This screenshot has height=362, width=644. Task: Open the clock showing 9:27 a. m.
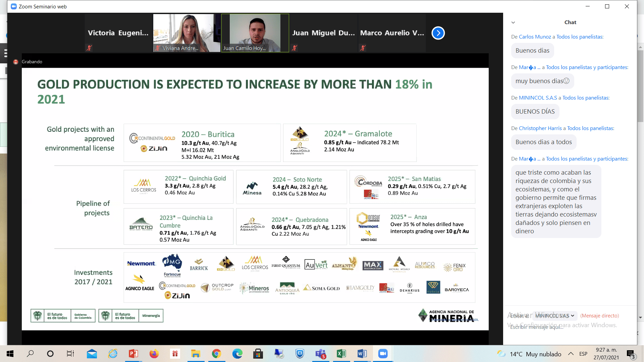click(x=606, y=354)
